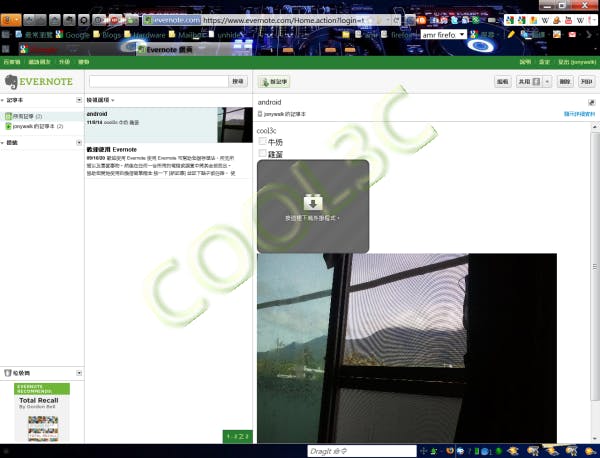Select the jonywalk 的記事本 notebook item
This screenshot has height=458, width=600.
34,126
